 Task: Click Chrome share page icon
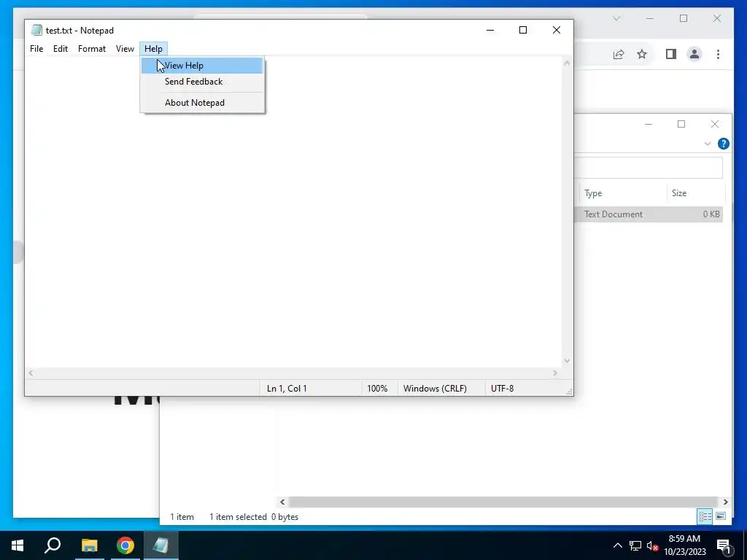click(619, 54)
